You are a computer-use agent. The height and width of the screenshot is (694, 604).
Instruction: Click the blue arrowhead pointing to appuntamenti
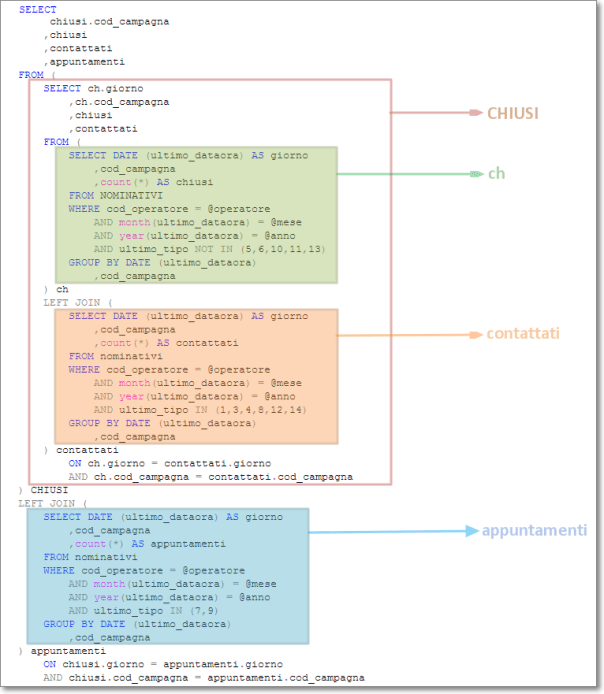[472, 531]
